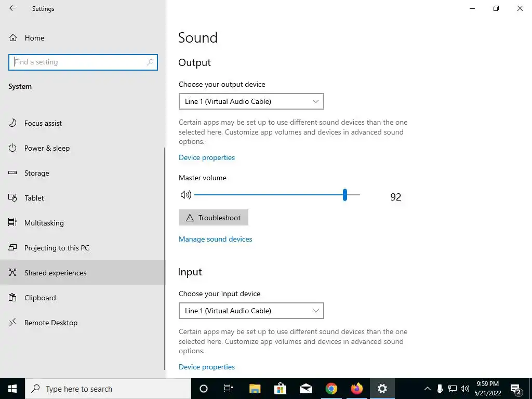Click the Multitasking icon

click(x=12, y=222)
